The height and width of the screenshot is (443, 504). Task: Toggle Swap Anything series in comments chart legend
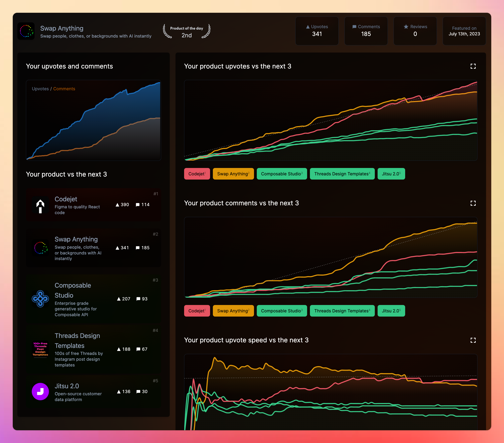click(x=233, y=311)
